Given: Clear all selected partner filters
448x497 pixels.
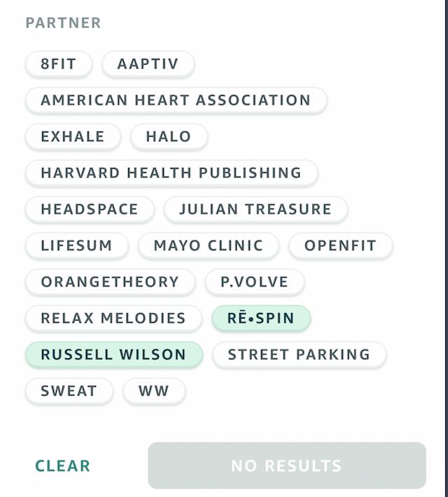Looking at the screenshot, I should click(63, 466).
